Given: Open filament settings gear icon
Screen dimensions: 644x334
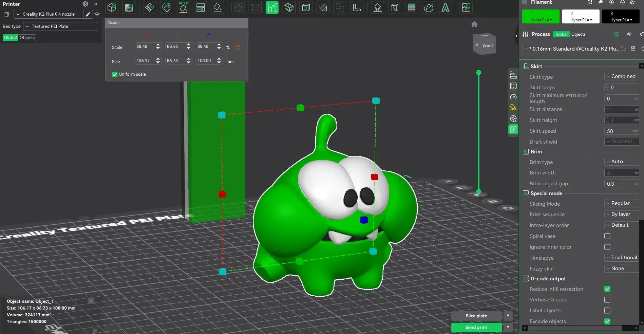Looking at the screenshot, I should (632, 2).
